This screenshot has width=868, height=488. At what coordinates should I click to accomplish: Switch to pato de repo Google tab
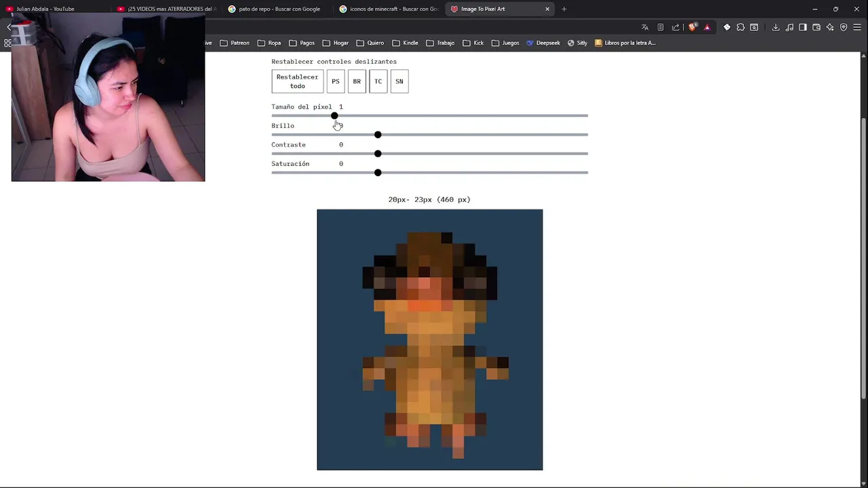(x=278, y=9)
